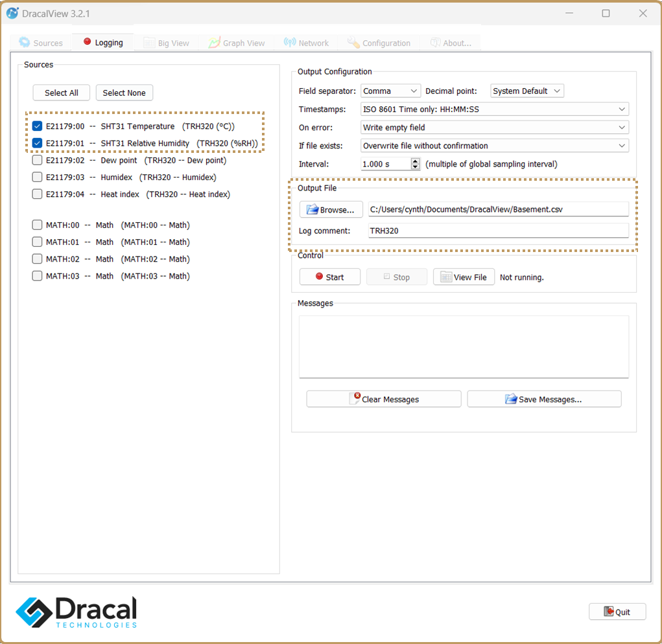Decrease the Interval value with down arrow
This screenshot has height=644, width=662.
tap(416, 167)
